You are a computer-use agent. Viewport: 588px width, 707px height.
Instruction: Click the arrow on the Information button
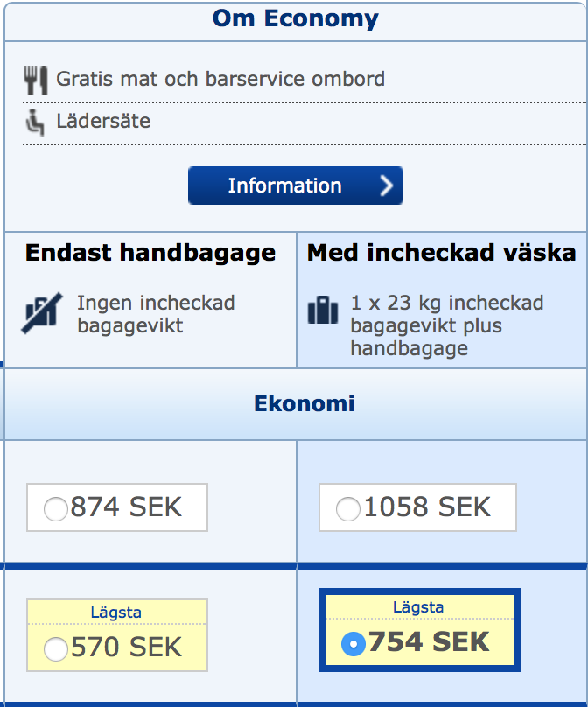pos(385,185)
